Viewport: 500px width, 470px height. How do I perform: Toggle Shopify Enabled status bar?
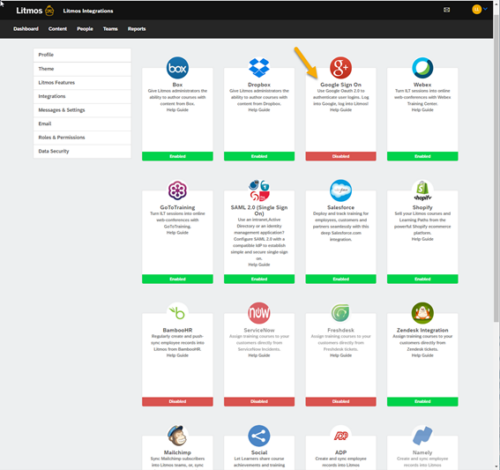click(422, 279)
